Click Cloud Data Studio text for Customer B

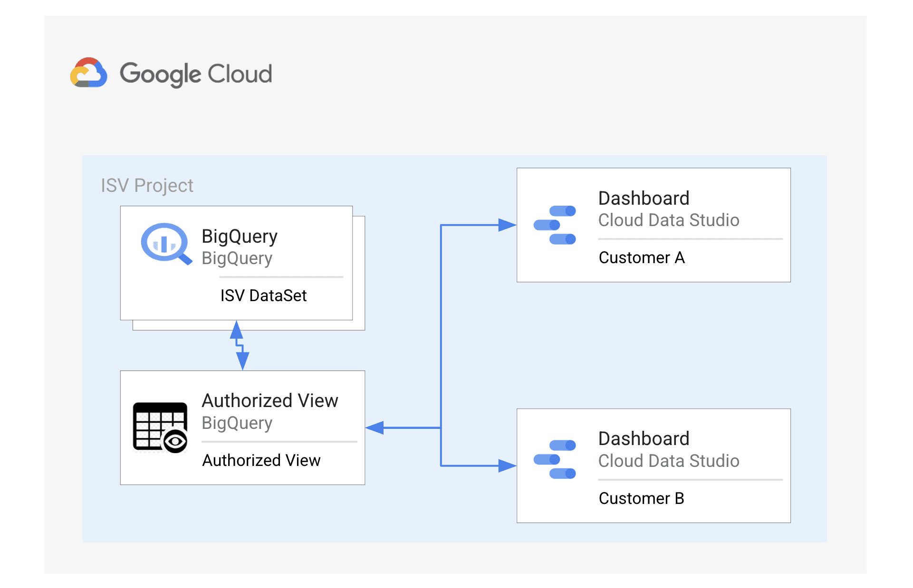[x=668, y=461]
